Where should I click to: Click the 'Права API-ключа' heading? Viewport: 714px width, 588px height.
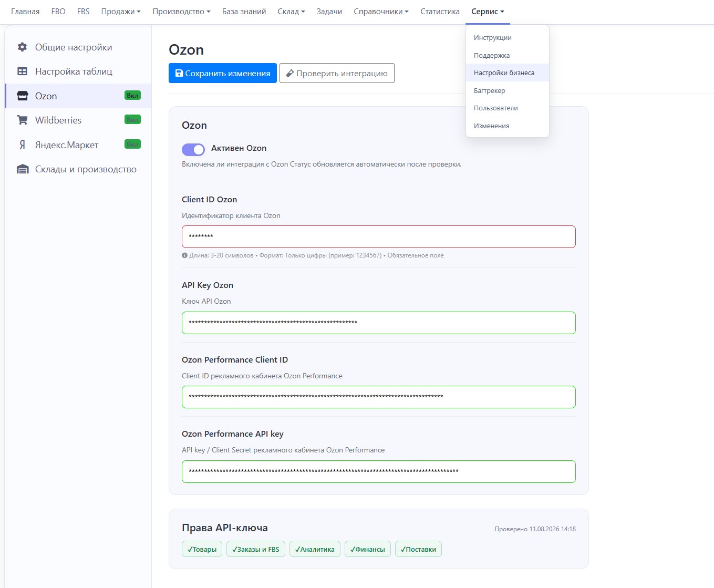click(225, 528)
